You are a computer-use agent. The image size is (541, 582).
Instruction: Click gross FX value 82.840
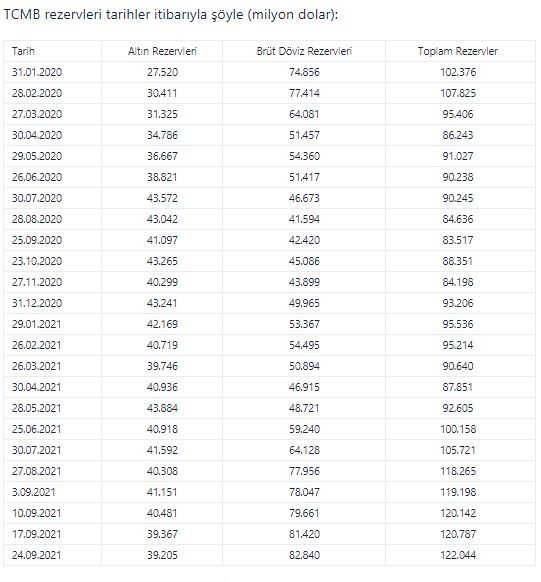point(304,555)
